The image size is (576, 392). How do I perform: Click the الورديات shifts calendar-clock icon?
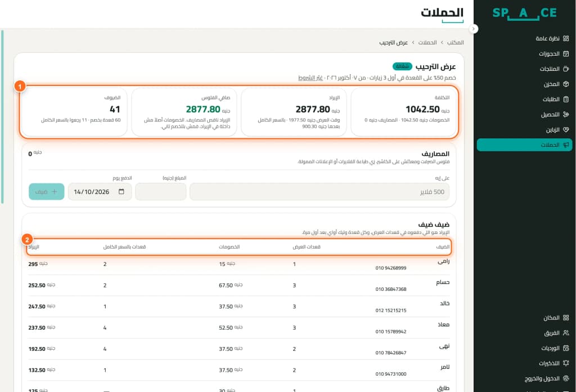click(x=566, y=348)
